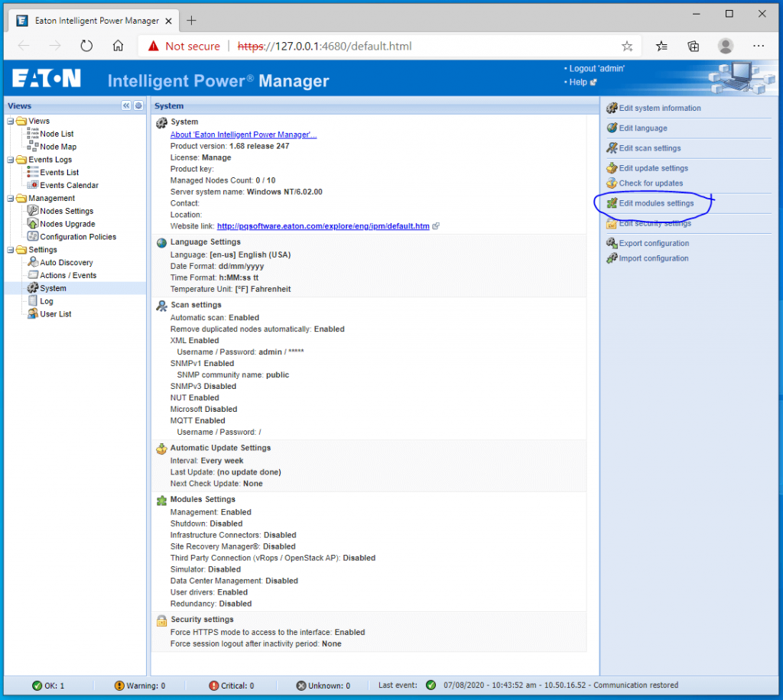Click the Configuration Policies icon
Screen dimensions: 783x700
pyautogui.click(x=33, y=236)
